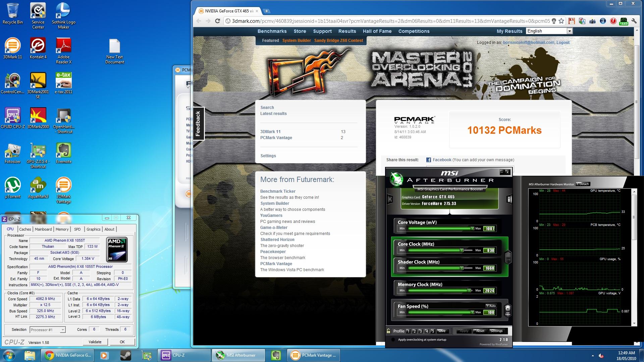644x362 pixels.
Task: Click the vertical Feedback tab
Action: point(198,124)
